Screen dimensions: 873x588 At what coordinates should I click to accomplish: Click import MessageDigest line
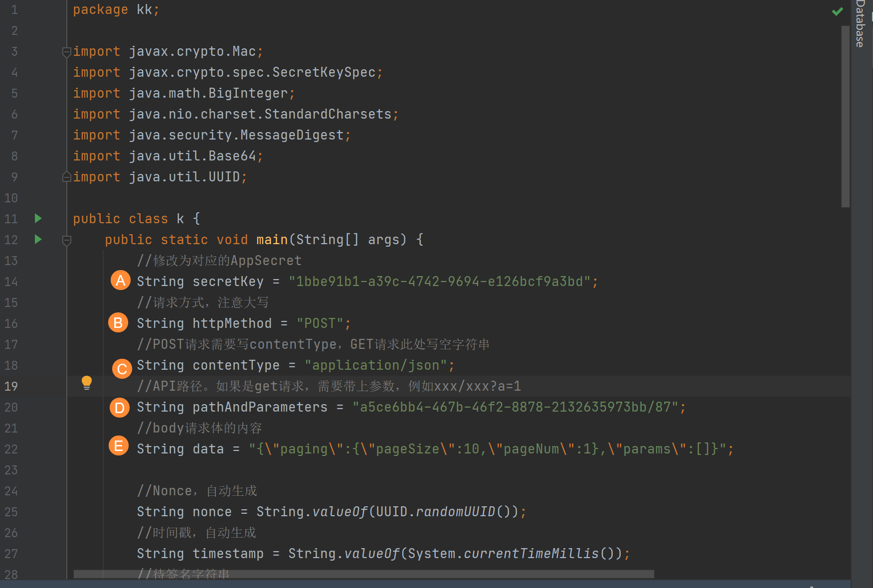tap(212, 135)
